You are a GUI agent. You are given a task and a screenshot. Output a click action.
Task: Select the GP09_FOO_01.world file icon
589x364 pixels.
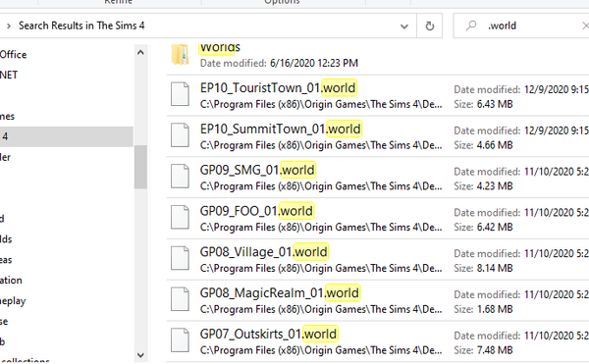click(180, 217)
